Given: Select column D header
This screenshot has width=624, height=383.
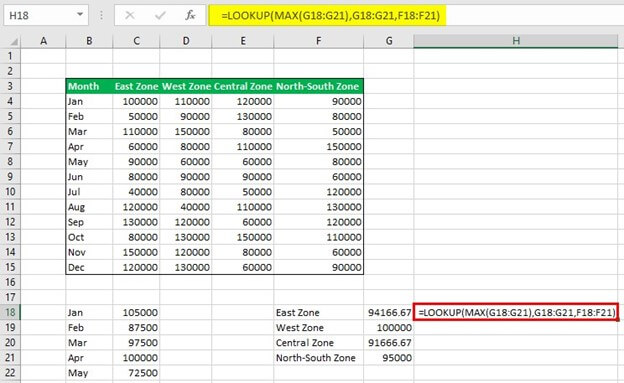Looking at the screenshot, I should coord(186,41).
